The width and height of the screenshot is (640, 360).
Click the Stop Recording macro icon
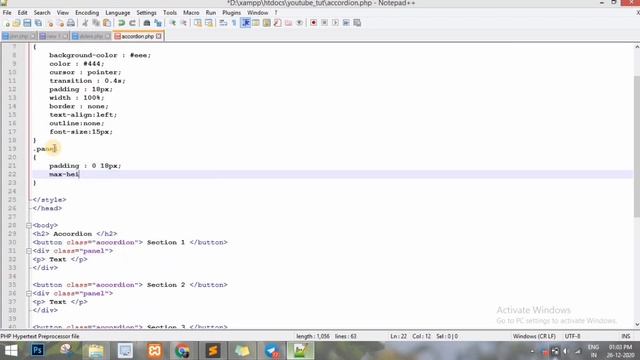tap(324, 23)
